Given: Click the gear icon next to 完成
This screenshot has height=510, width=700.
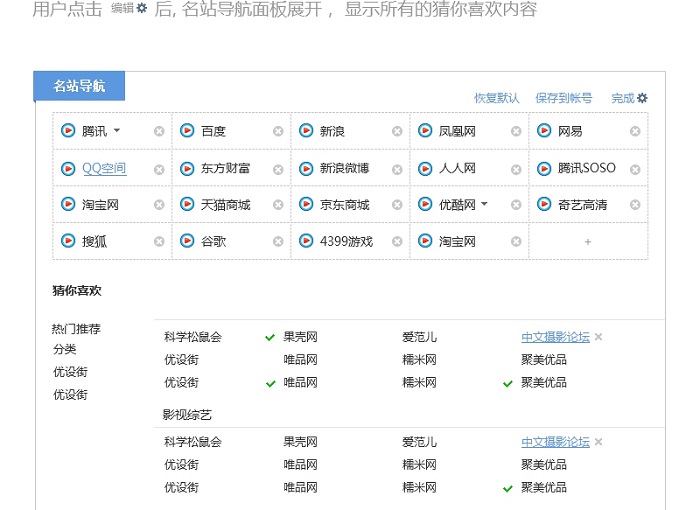Looking at the screenshot, I should pos(642,98).
